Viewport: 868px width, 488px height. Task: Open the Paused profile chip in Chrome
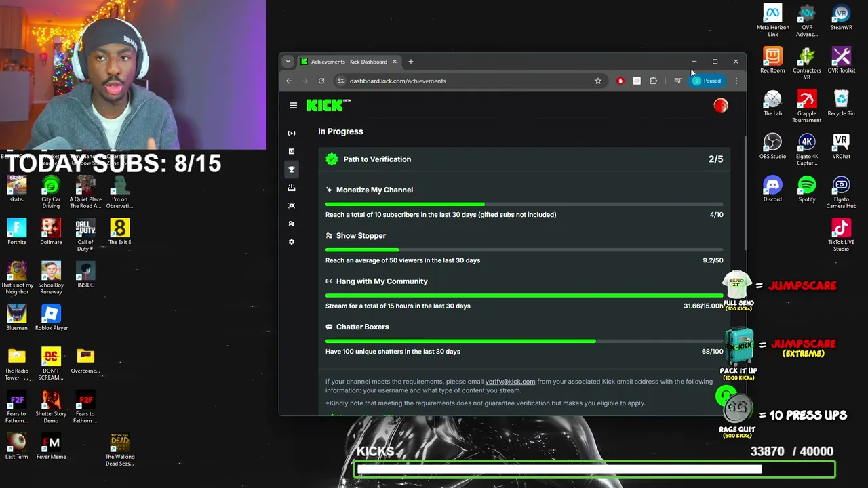click(707, 81)
